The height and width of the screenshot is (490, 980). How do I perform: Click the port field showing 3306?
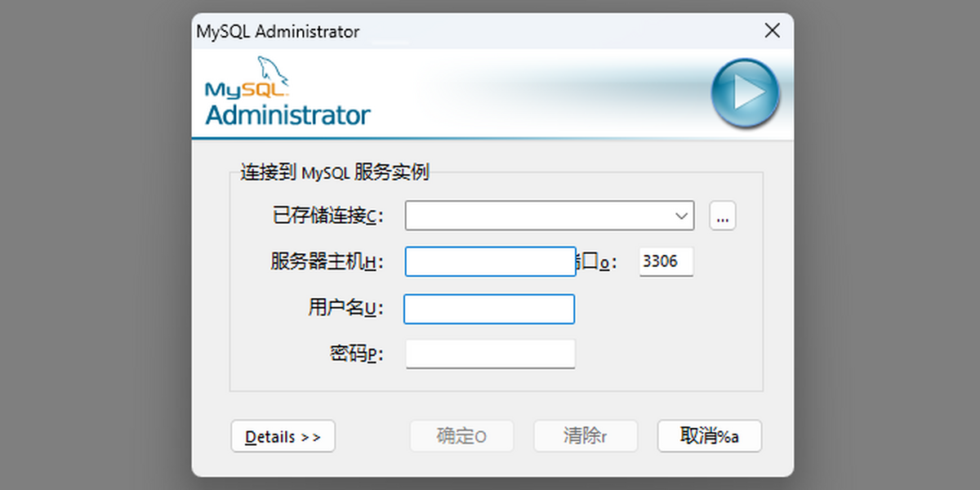tap(666, 262)
